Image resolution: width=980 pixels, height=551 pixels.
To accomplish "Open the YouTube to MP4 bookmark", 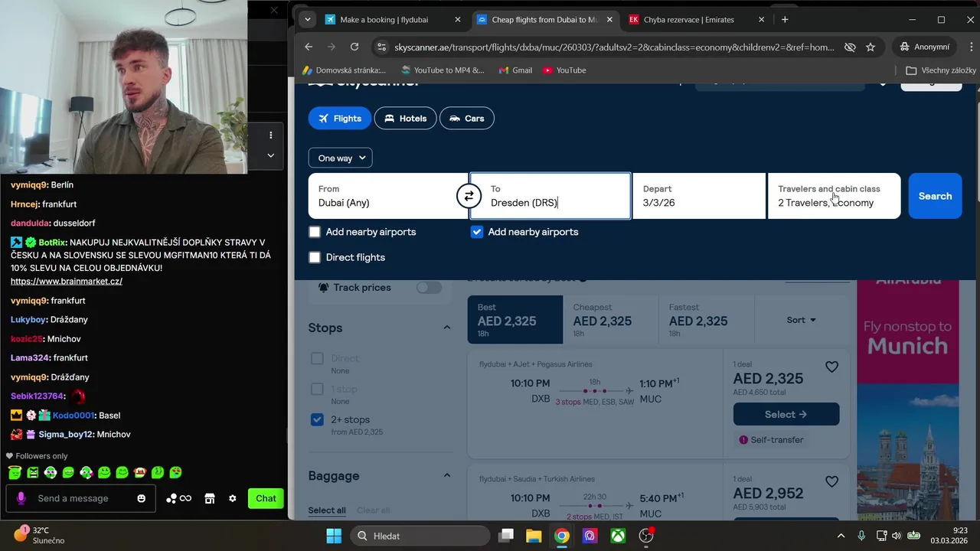I will [443, 70].
